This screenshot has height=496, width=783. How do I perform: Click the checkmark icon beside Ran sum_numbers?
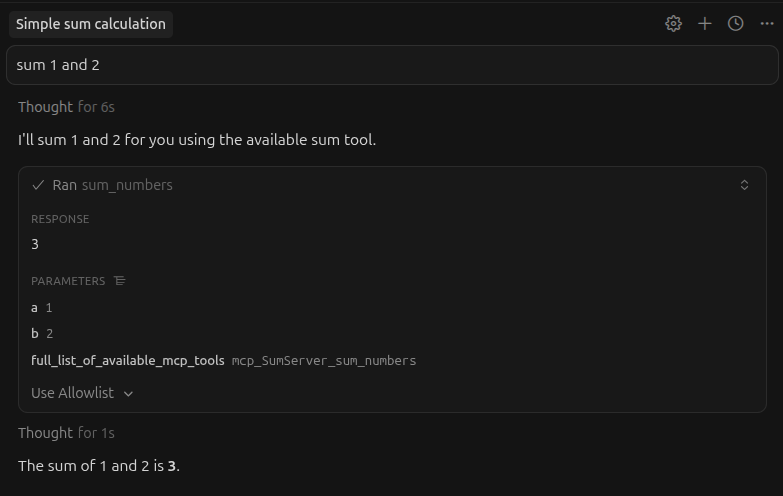pos(38,185)
